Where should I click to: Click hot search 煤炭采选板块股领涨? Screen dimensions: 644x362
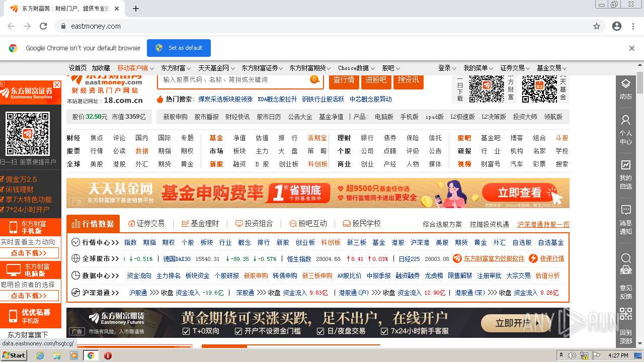(225, 100)
